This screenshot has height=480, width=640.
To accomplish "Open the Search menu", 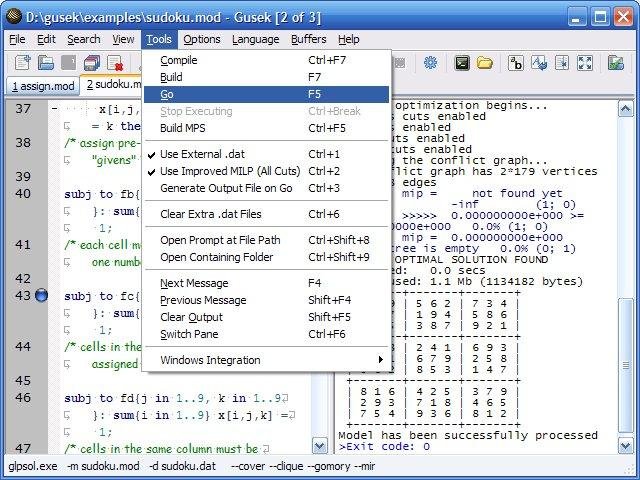I will [x=84, y=39].
